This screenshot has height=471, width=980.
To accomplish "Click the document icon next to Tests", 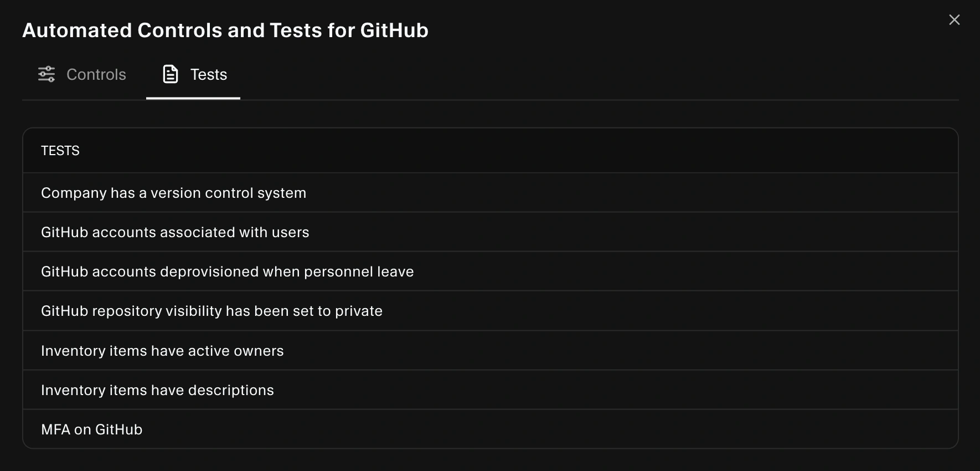I will pyautogui.click(x=169, y=74).
